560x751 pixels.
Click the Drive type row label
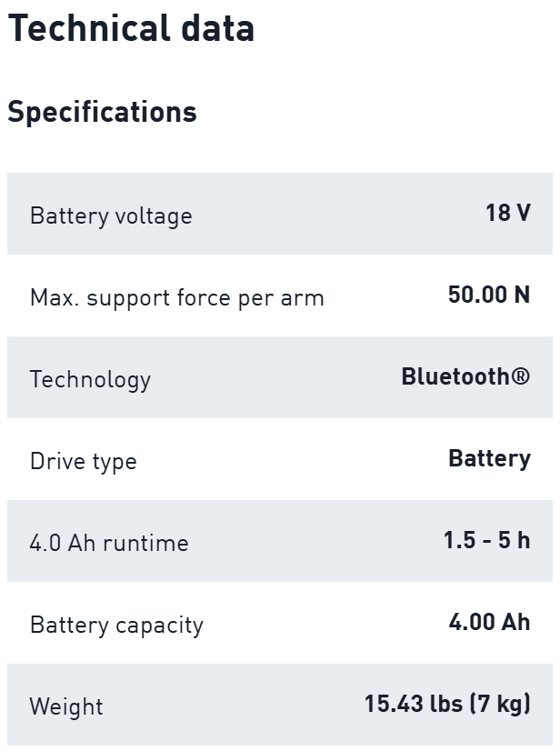[83, 461]
